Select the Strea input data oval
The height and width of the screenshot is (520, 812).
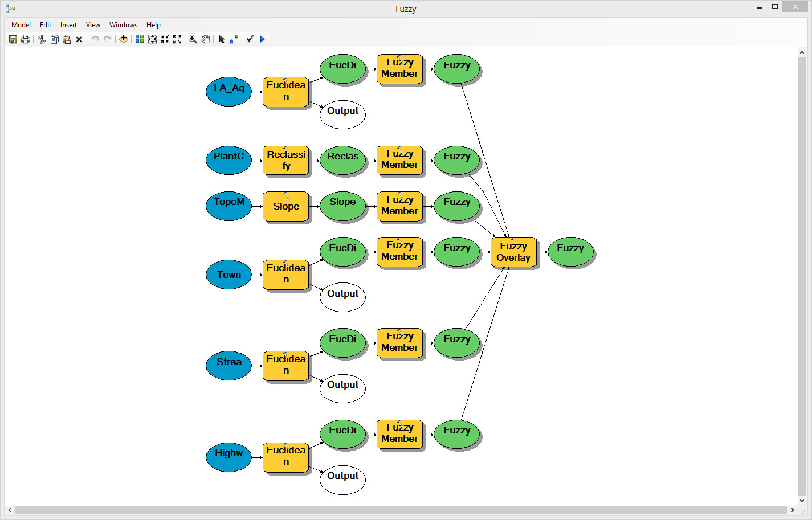[228, 366]
